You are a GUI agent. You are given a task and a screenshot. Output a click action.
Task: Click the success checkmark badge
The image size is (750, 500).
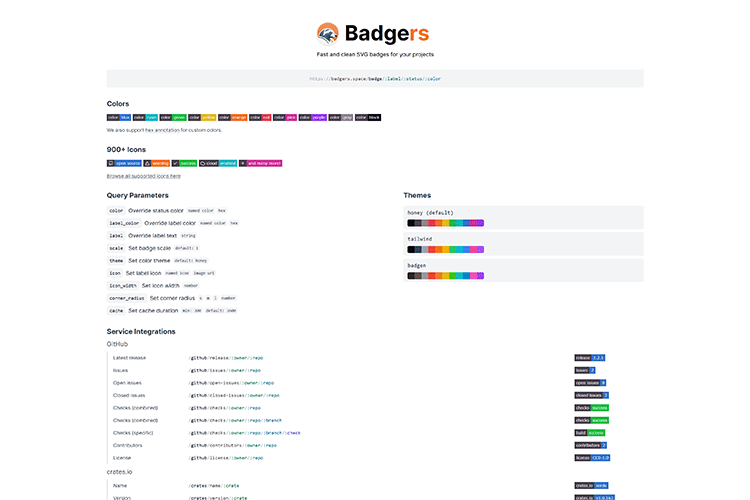pyautogui.click(x=184, y=162)
